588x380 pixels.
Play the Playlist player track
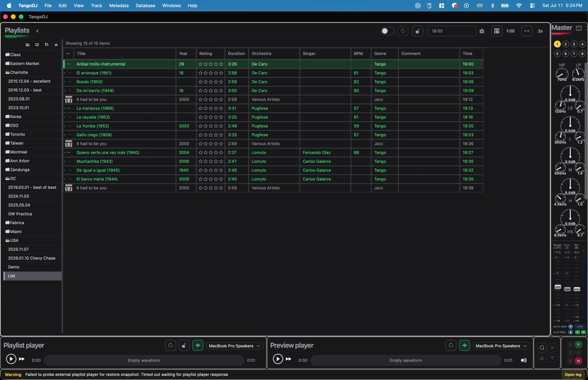point(11,359)
